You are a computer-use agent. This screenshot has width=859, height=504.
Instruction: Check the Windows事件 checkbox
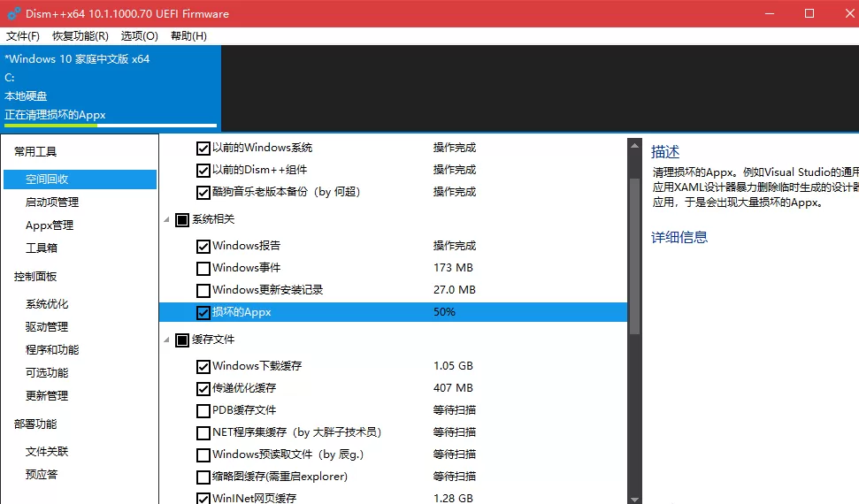[203, 268]
